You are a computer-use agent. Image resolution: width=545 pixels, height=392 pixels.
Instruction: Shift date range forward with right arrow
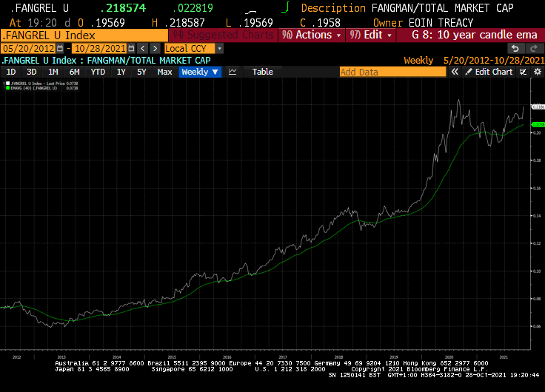(156, 49)
